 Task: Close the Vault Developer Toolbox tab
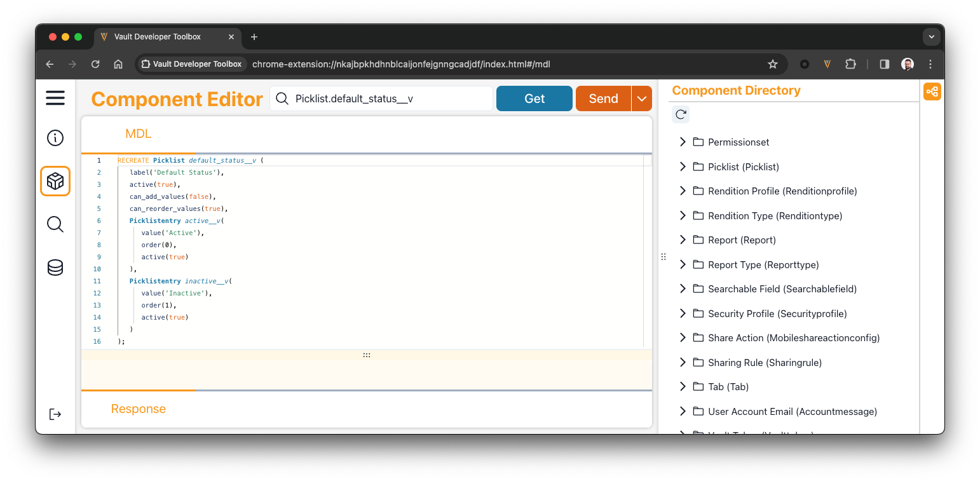click(231, 37)
